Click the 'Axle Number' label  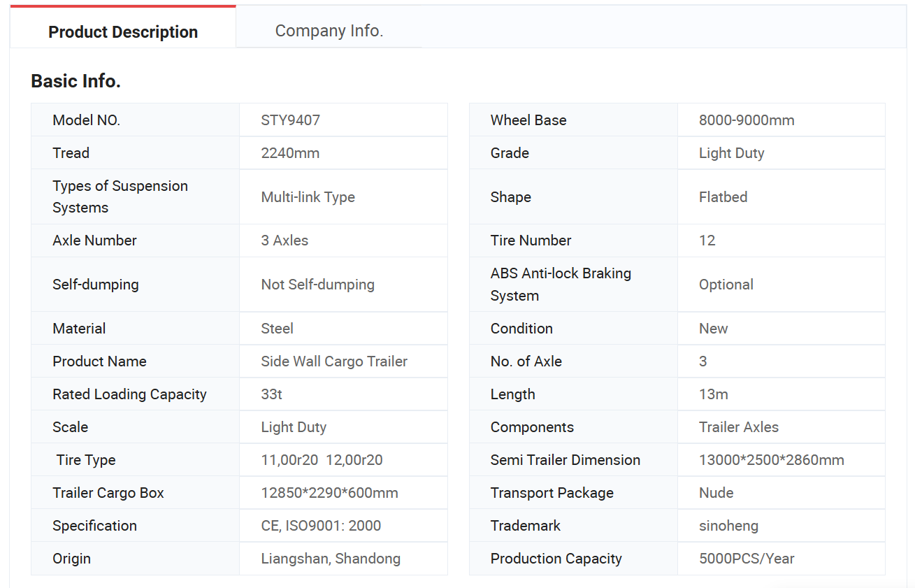pos(95,241)
